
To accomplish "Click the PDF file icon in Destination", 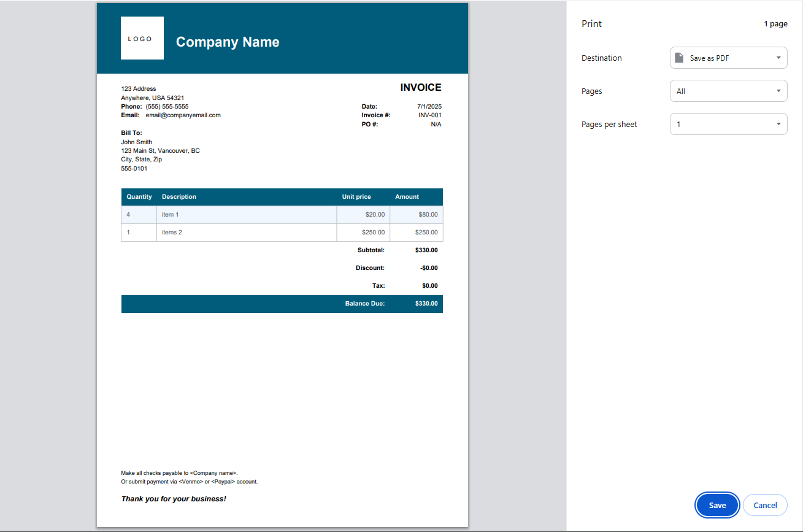I will 679,58.
